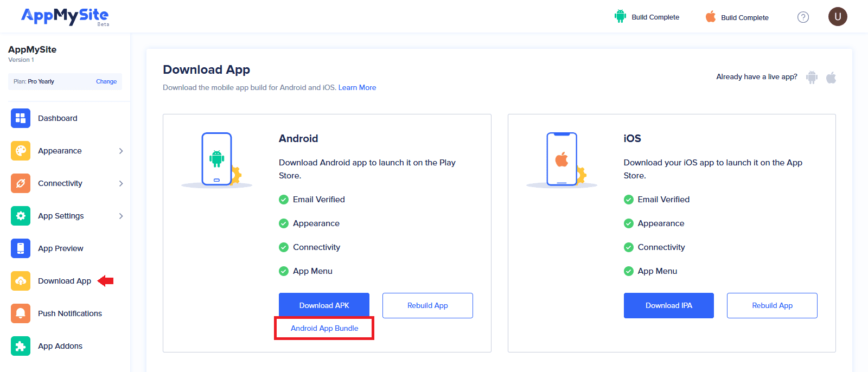
Task: Click the grey Apple live app icon
Action: (x=831, y=77)
